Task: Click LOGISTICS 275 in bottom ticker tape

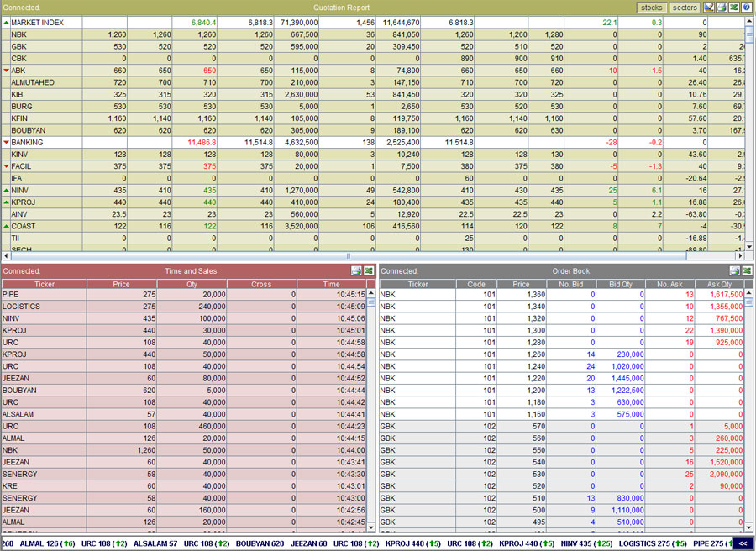Action: point(653,543)
